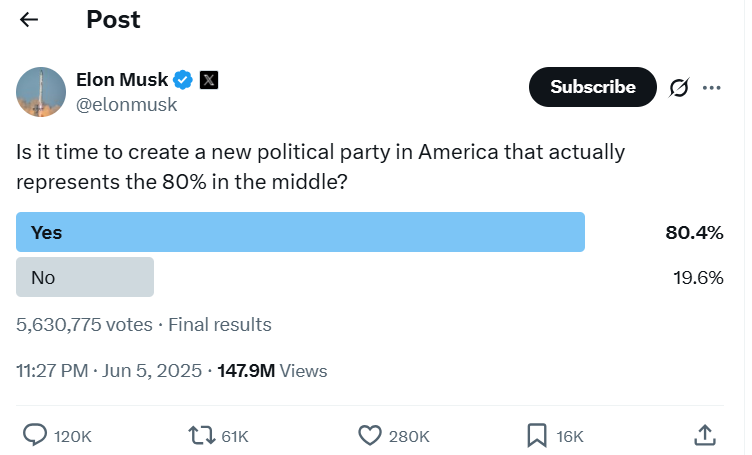Open Elon Musk's profile avatar
The width and height of the screenshot is (752, 455).
pos(41,92)
